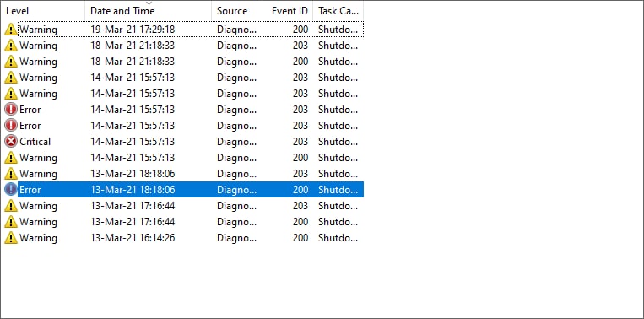The height and width of the screenshot is (319, 644).
Task: Click the warning icon of 13-Mar-21 18:18:06 event ID 203
Action: click(x=11, y=174)
